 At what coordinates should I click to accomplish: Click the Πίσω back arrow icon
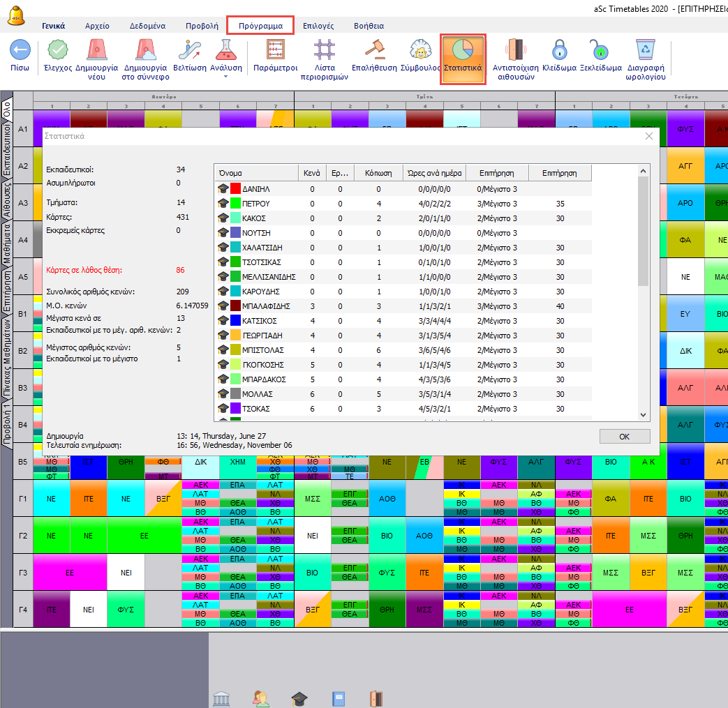20,50
